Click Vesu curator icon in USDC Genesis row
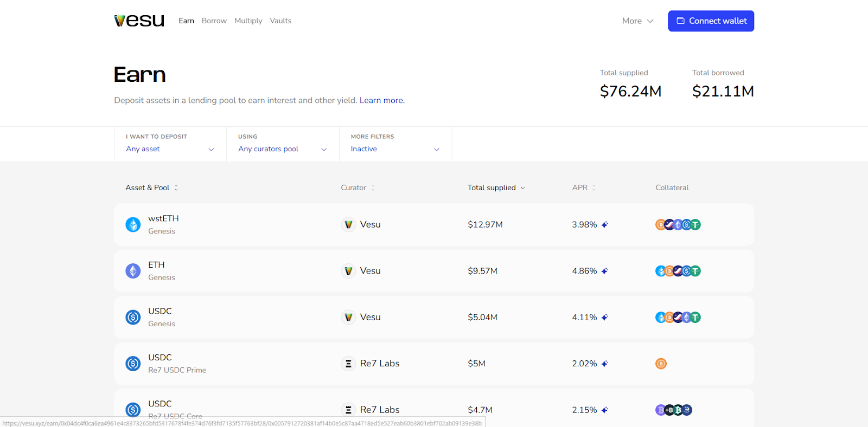Viewport: 868px width, 427px height. (348, 317)
